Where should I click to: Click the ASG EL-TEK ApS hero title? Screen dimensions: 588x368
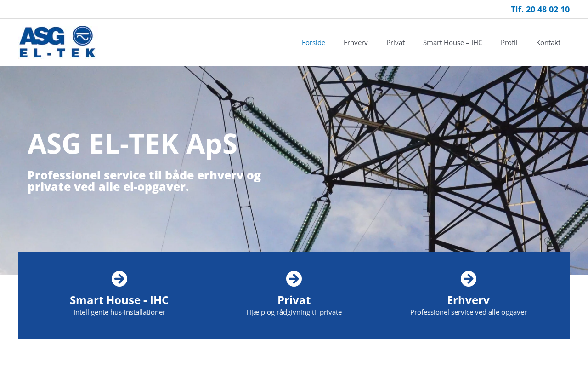[x=132, y=144]
